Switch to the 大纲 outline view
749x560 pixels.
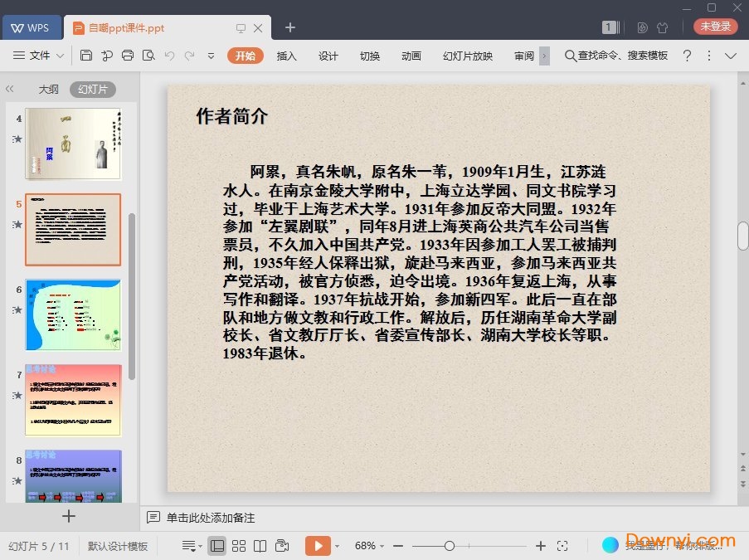point(48,90)
